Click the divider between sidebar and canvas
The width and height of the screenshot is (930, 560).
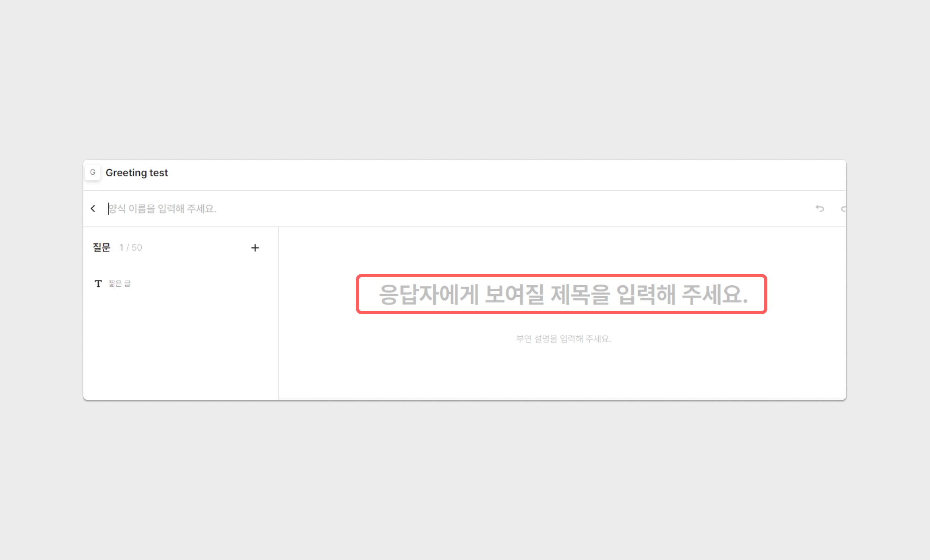coord(278,314)
